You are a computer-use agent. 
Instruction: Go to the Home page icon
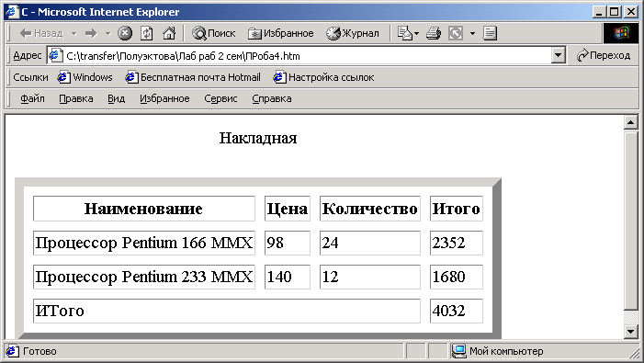(x=169, y=33)
